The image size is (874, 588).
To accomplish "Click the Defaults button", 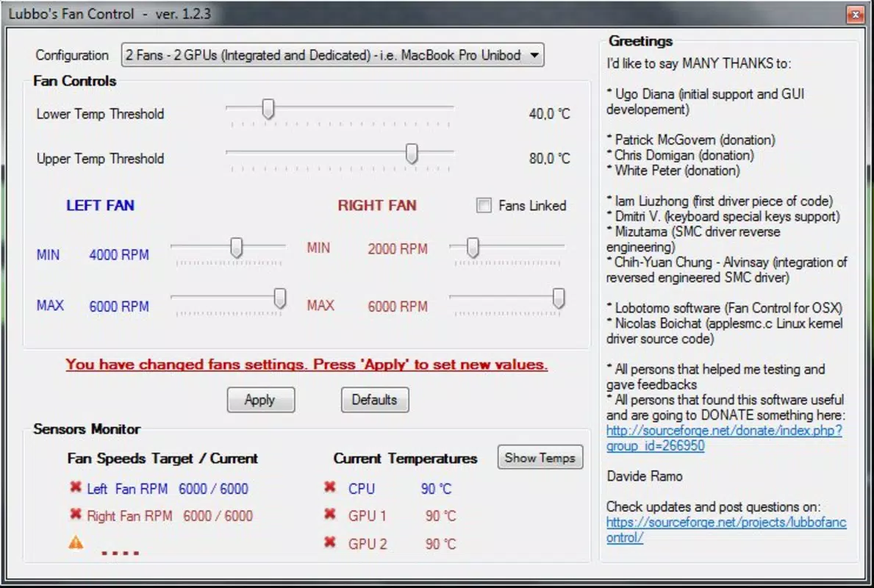I will [x=375, y=400].
